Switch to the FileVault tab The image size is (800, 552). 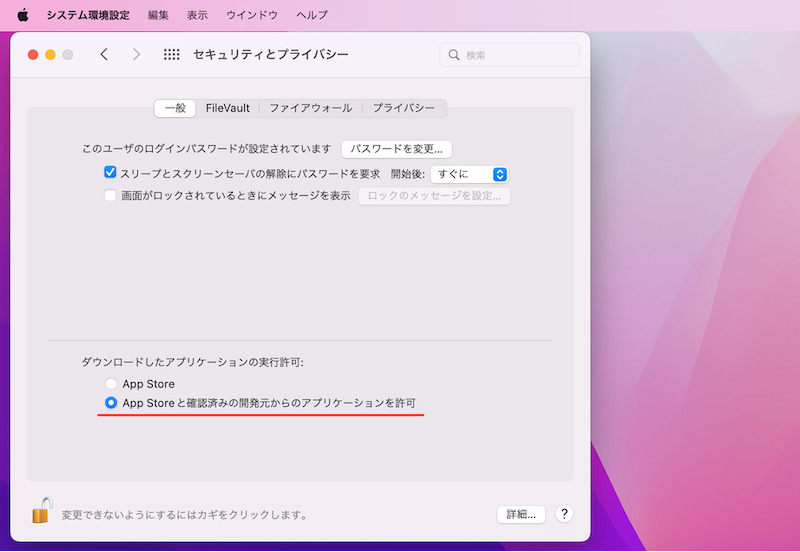pyautogui.click(x=228, y=108)
